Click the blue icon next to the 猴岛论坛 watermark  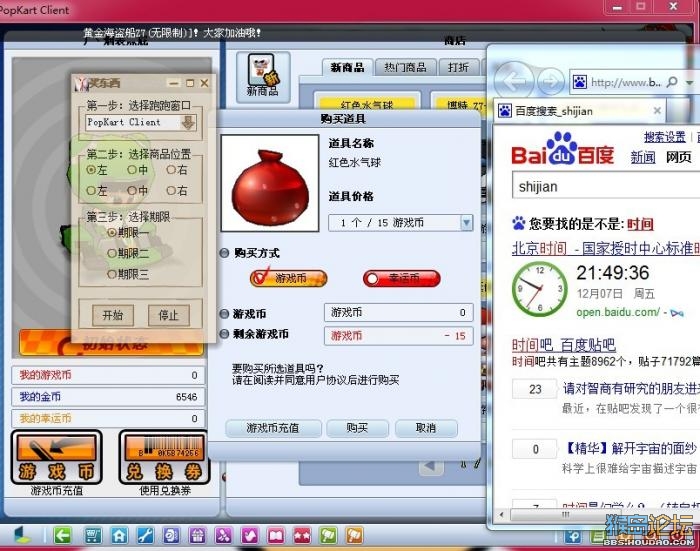click(x=573, y=536)
